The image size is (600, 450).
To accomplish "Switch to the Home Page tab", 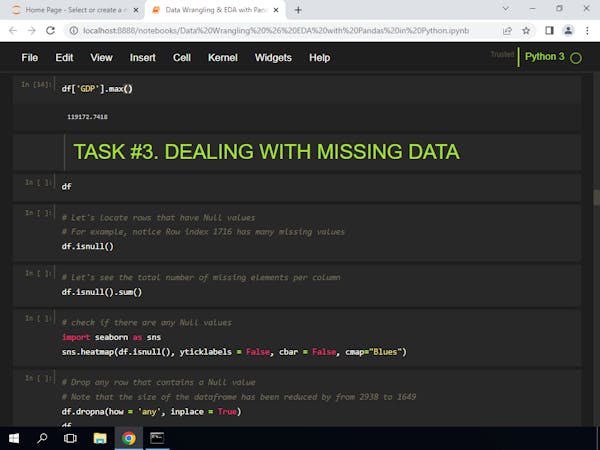I will click(73, 10).
